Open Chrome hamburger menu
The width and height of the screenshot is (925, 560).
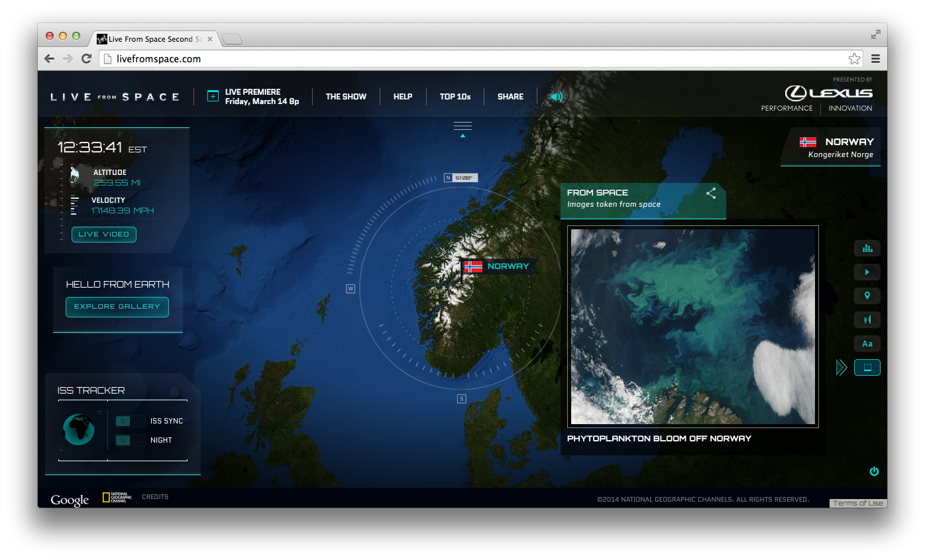coord(875,59)
